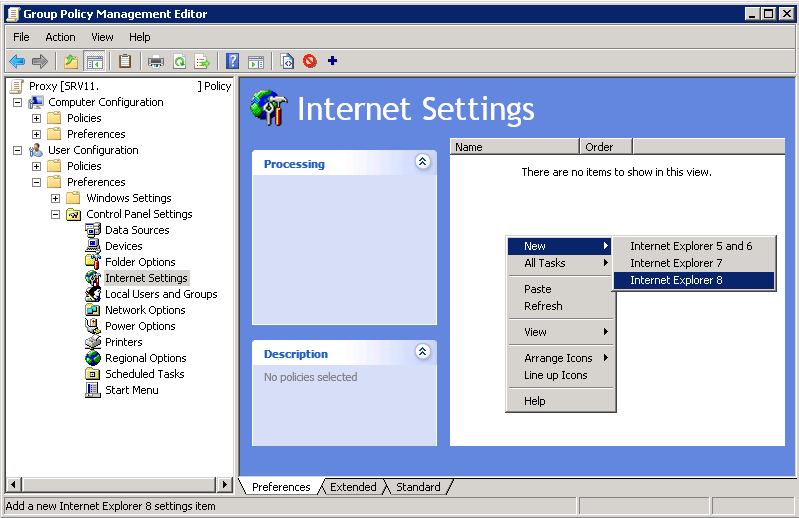Click the green Refresh toolbar icon
Viewport: 799px width, 518px height.
pyautogui.click(x=179, y=62)
